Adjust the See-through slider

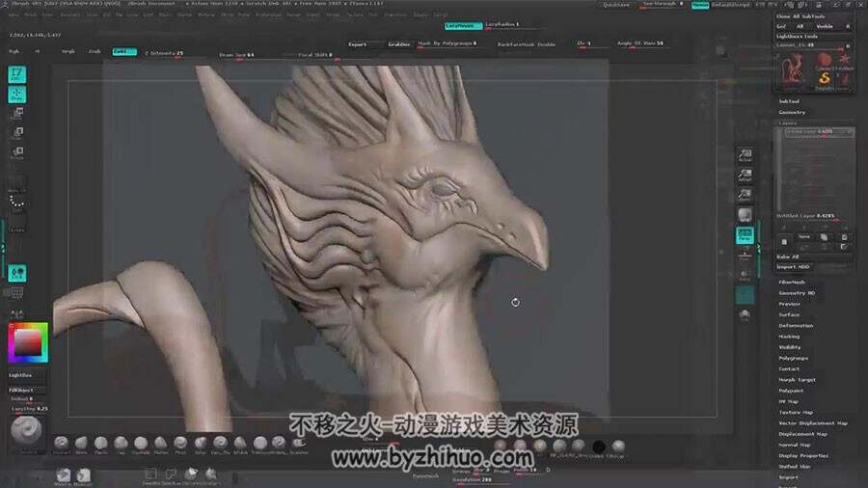[x=662, y=5]
